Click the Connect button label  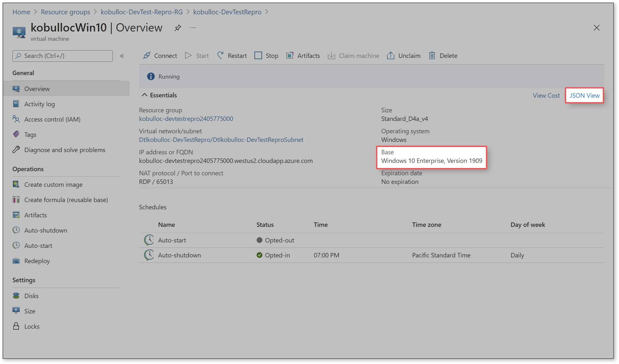pyautogui.click(x=166, y=56)
